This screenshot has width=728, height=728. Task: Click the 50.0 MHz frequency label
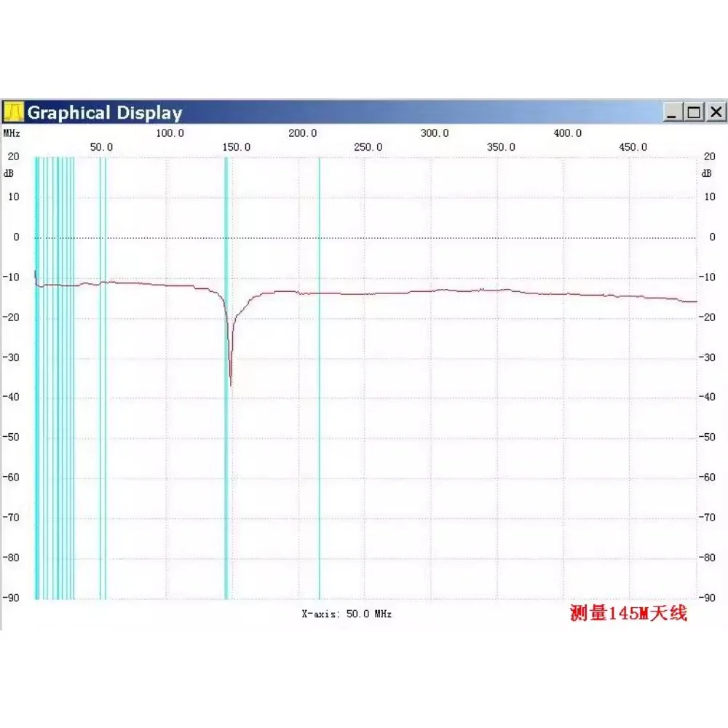pos(101,147)
